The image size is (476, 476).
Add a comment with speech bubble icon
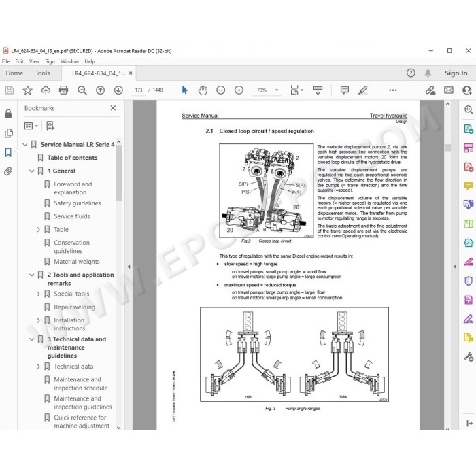[345, 90]
